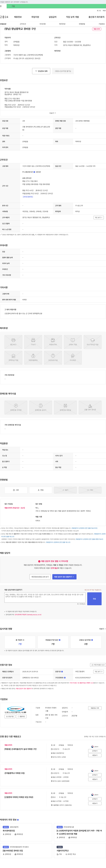The width and height of the screenshot is (106, 868).
Task: Switch to the 근무조건 tab
Action: pos(23,24)
